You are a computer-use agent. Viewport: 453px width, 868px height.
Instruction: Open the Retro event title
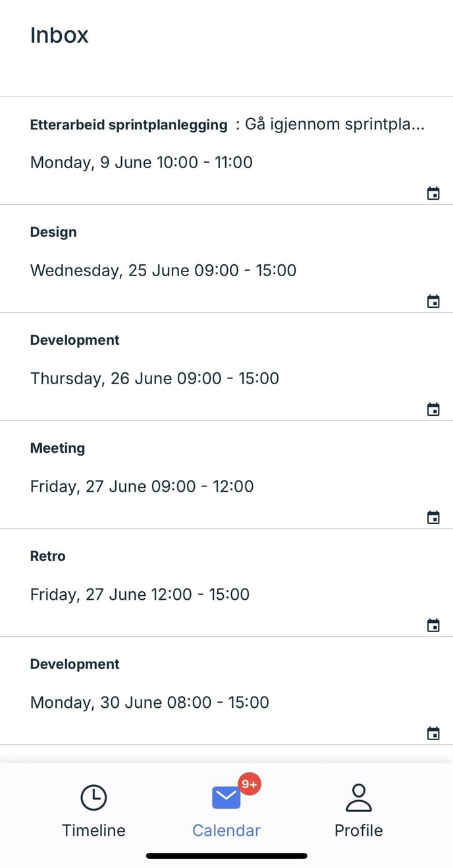(x=47, y=556)
